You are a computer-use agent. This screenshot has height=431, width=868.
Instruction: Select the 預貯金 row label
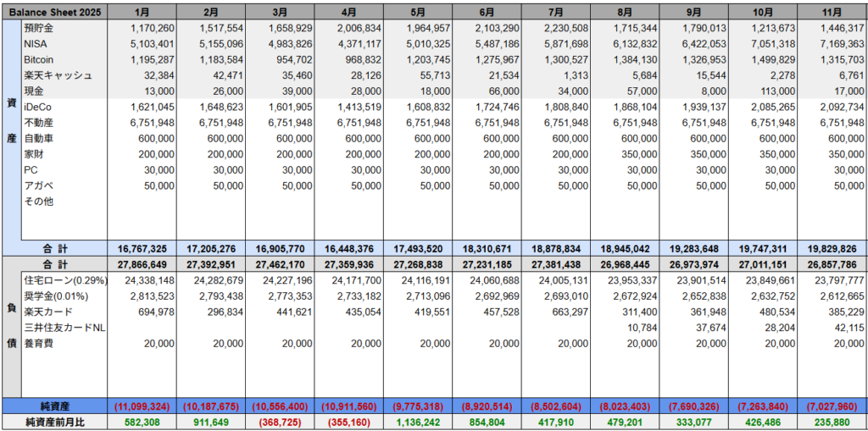[40, 28]
